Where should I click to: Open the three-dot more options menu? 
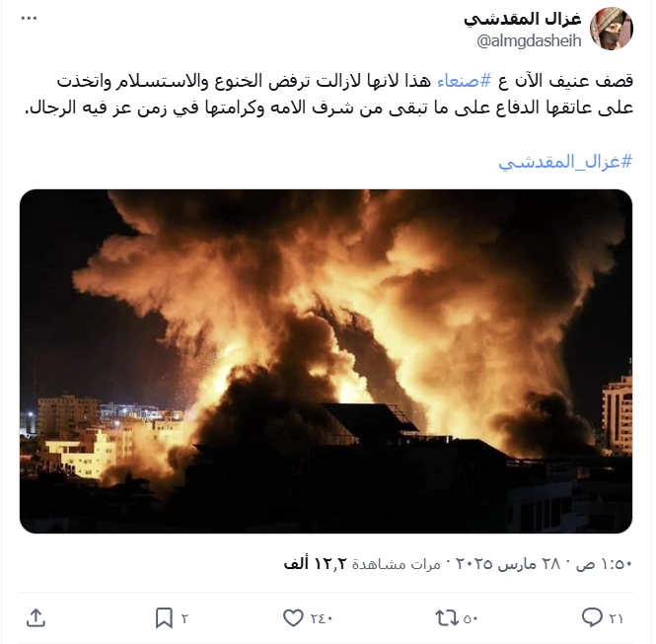tap(29, 19)
